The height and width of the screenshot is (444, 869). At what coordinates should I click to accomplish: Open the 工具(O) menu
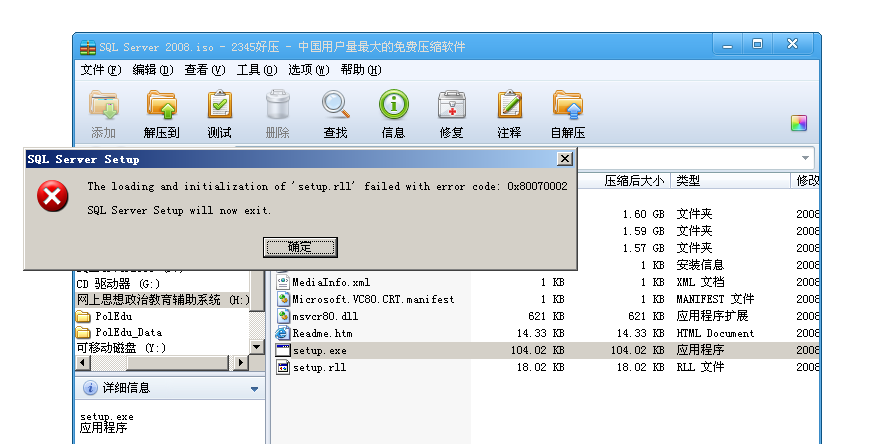257,70
